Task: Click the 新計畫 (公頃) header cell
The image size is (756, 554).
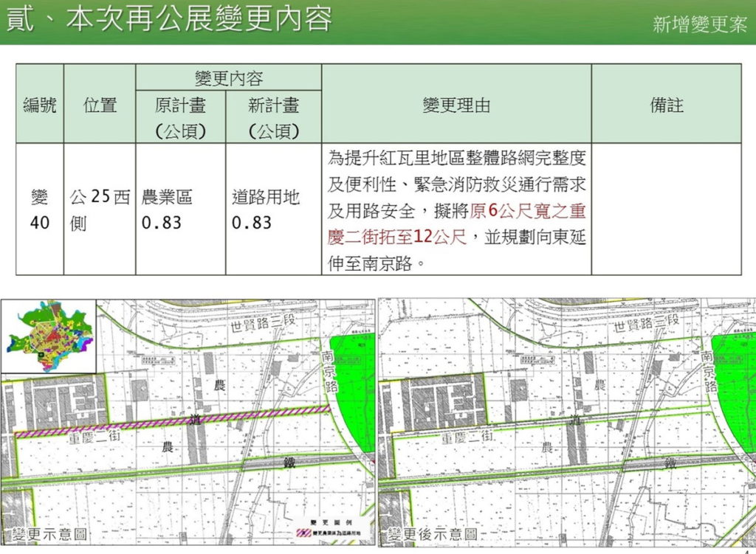Action: click(x=273, y=117)
